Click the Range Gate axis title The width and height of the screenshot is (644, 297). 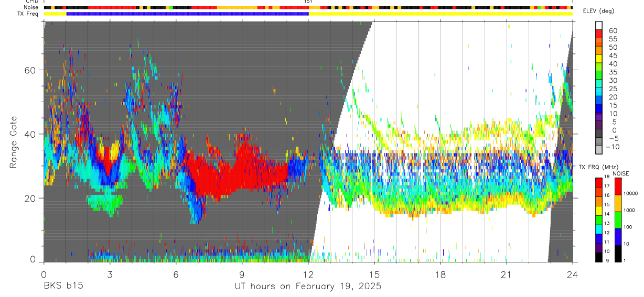(x=13, y=142)
